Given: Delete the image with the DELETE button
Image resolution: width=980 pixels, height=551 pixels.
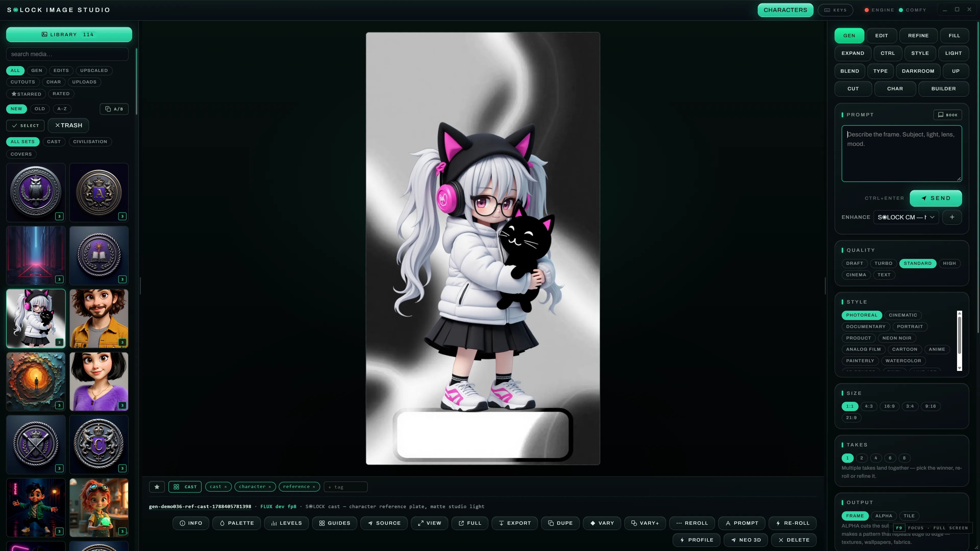Looking at the screenshot, I should click(794, 540).
